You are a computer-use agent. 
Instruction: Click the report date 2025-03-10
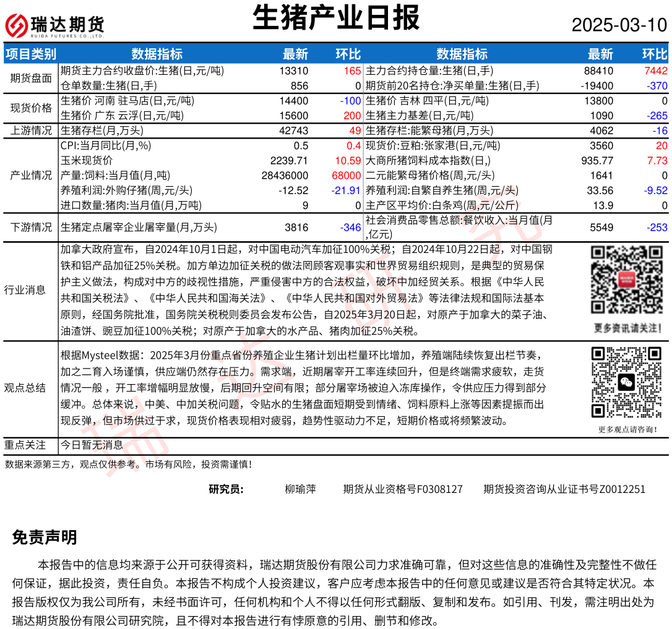[x=619, y=25]
